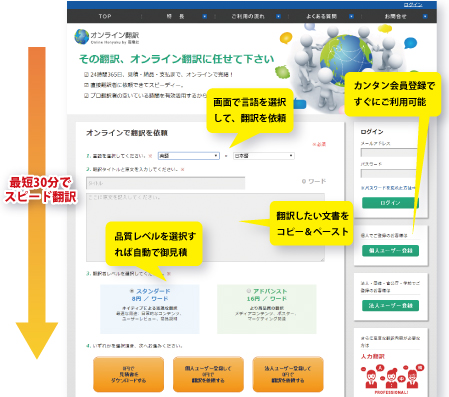Click the source text area
This screenshot has height=397, width=449.
205,227
